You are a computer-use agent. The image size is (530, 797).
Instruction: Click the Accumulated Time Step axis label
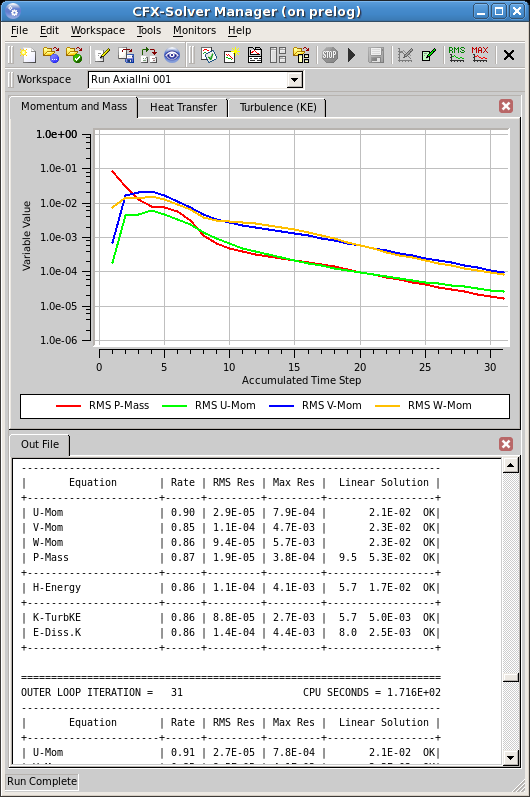click(x=301, y=380)
